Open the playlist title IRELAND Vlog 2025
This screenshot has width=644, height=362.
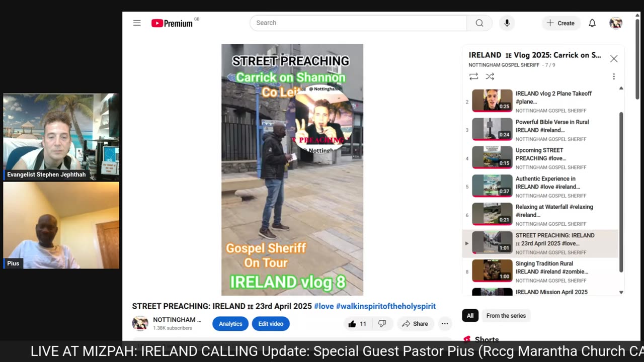click(535, 55)
